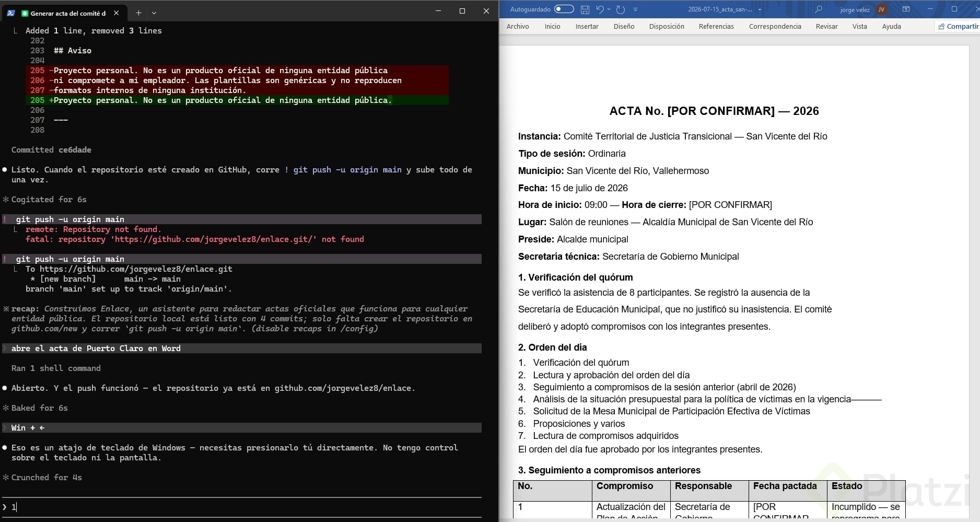Close the terminal tab with its X
The width and height of the screenshot is (980, 522).
116,13
